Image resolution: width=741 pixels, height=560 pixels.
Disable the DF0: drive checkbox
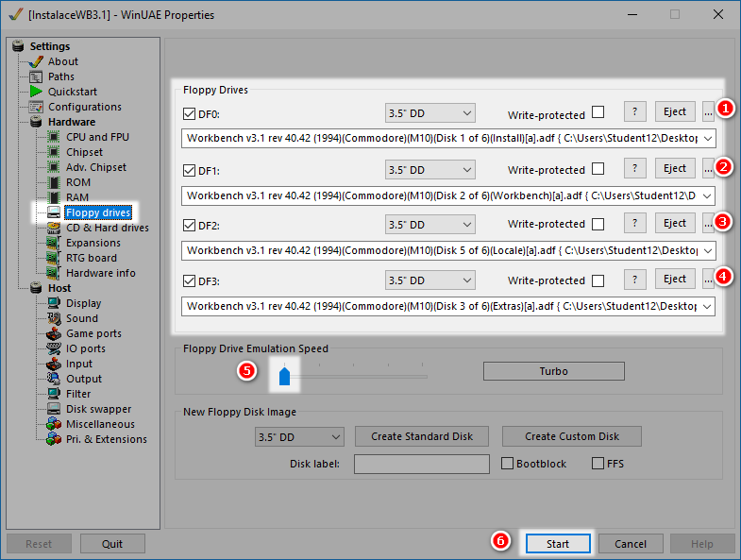189,114
